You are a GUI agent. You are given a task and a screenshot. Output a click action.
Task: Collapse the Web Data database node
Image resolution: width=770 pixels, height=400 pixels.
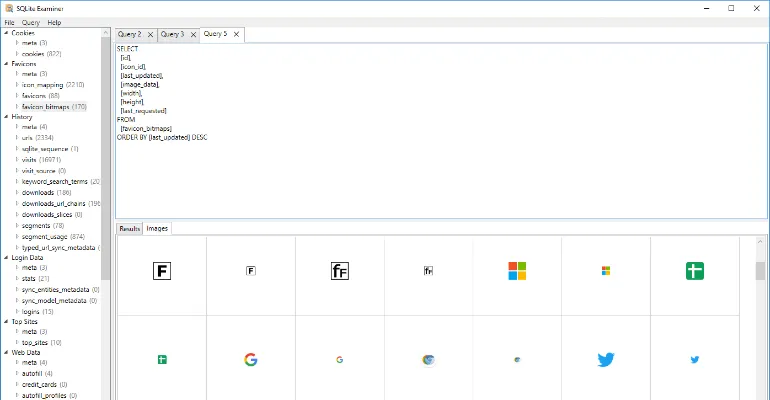pos(6,352)
